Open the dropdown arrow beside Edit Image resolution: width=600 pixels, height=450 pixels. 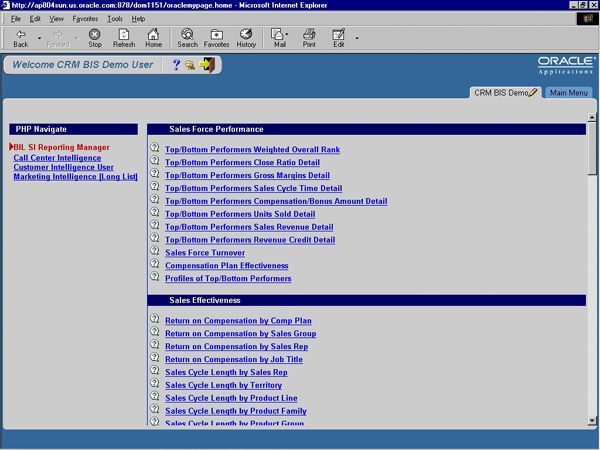pyautogui.click(x=357, y=38)
